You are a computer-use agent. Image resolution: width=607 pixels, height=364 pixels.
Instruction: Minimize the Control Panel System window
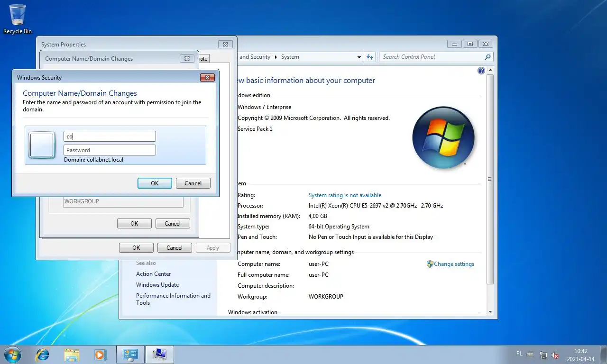tap(455, 44)
